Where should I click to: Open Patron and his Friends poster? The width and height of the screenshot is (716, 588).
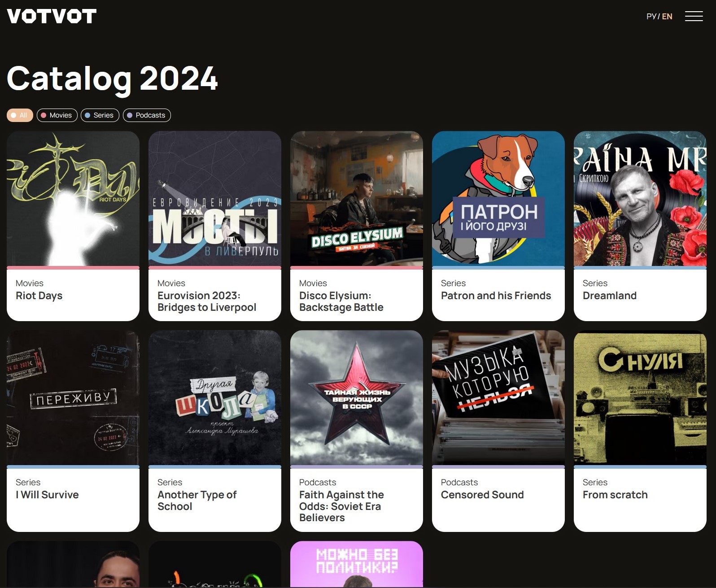498,199
